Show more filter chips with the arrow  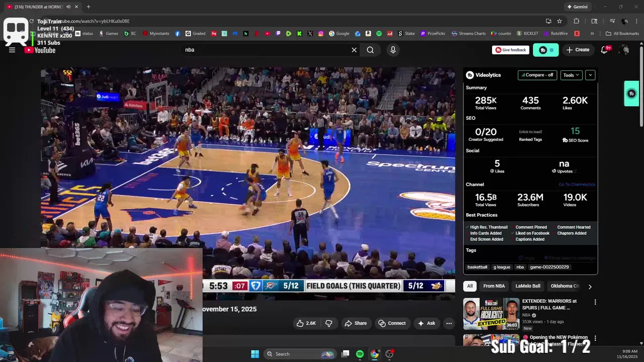pos(590,287)
